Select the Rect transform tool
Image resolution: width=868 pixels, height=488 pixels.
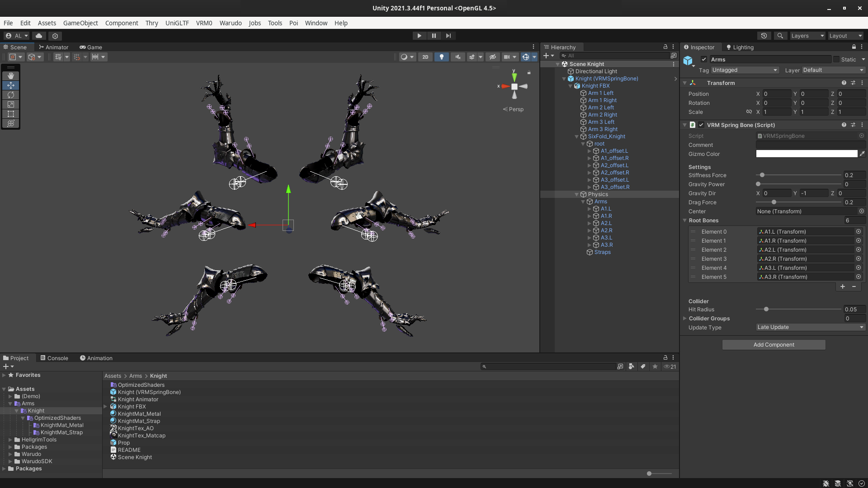(x=11, y=114)
